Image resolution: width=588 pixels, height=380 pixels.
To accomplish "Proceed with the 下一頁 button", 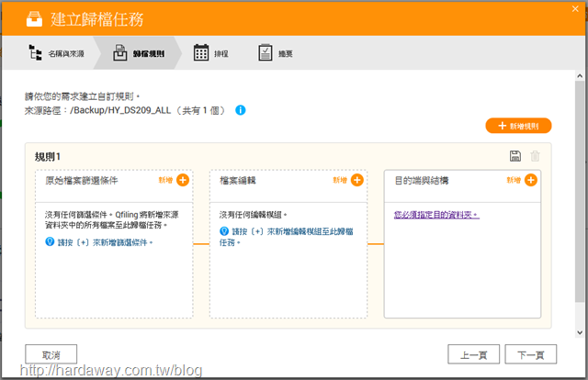I will point(531,354).
